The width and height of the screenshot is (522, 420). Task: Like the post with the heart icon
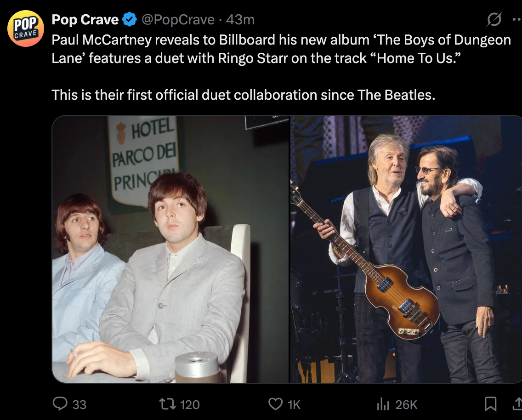click(275, 403)
